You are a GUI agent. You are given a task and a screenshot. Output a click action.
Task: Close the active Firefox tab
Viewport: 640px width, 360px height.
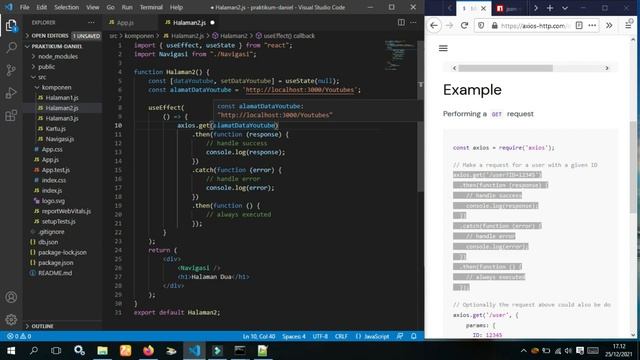tap(484, 8)
